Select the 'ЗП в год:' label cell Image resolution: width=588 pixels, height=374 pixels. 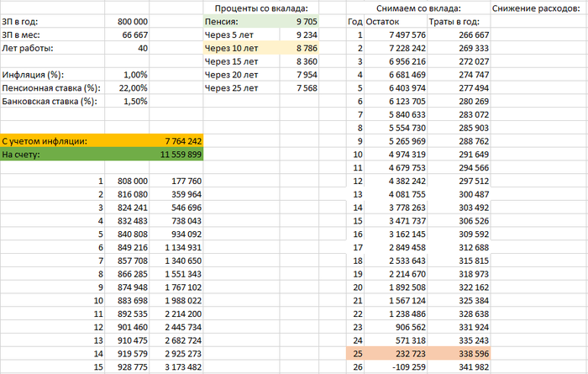click(25, 21)
